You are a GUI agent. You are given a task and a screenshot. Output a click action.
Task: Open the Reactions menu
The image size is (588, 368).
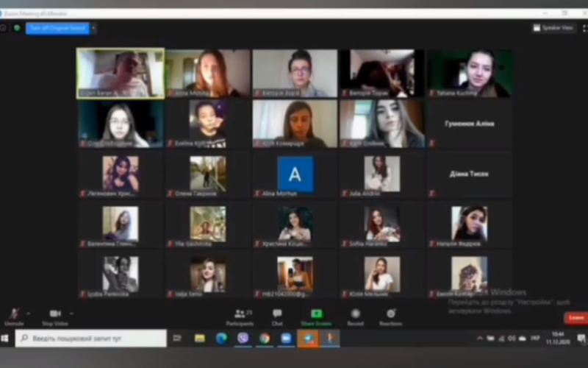[x=390, y=315]
